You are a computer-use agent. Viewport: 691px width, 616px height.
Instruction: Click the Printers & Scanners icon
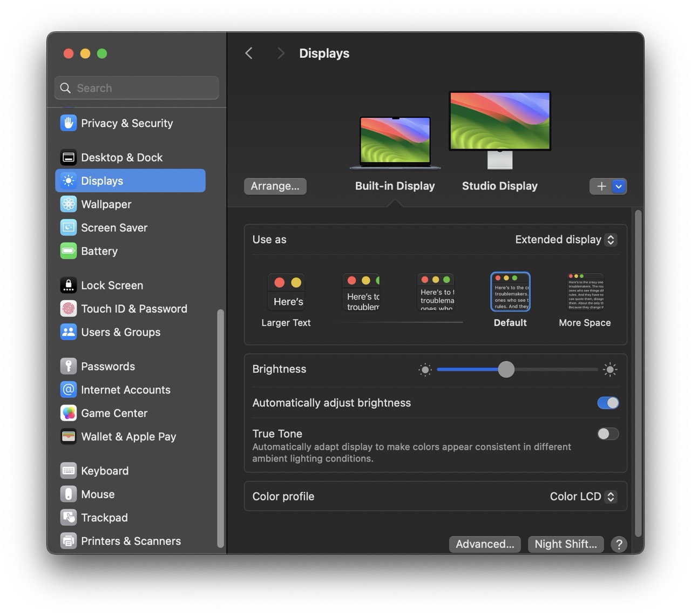69,541
